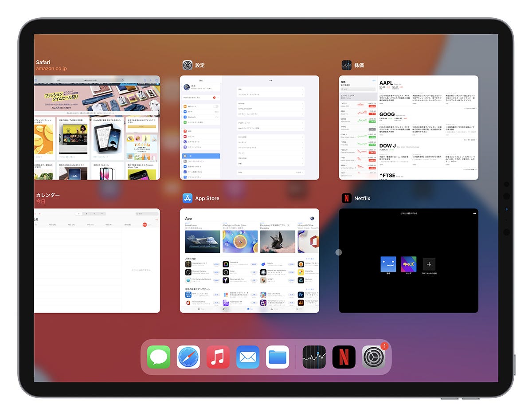Toggle Airplane Mode switch in Settings card
The width and height of the screenshot is (532, 416).
coord(216,106)
